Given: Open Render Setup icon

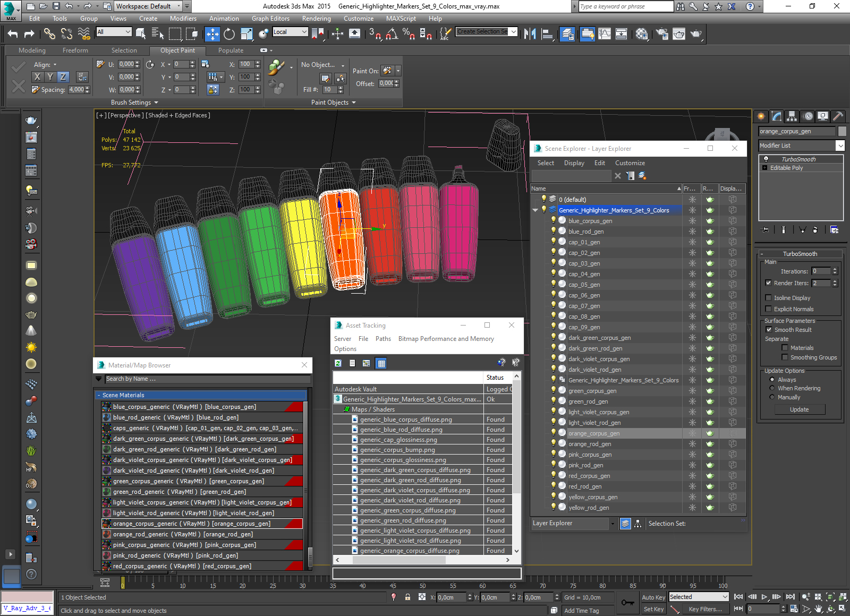Looking at the screenshot, I should [662, 34].
